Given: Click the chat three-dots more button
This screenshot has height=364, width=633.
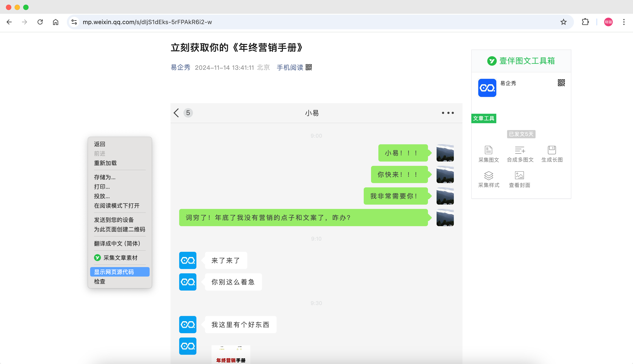Looking at the screenshot, I should [448, 113].
